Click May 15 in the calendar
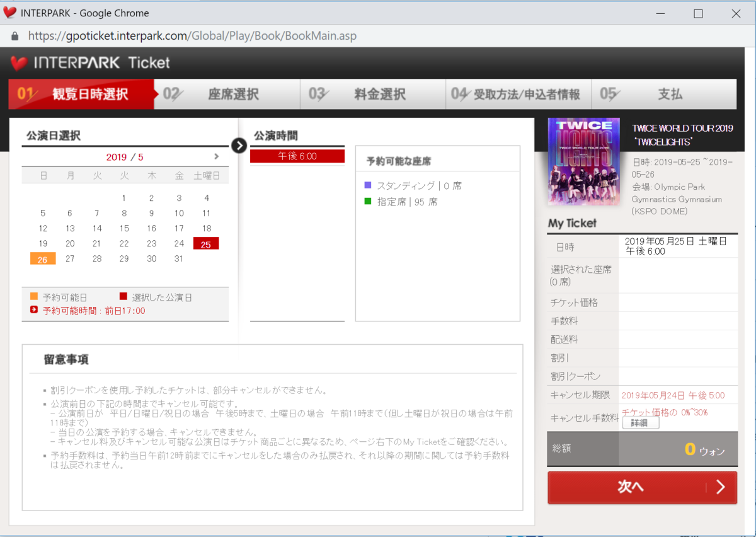Screen dimensions: 756x537 click(x=124, y=229)
